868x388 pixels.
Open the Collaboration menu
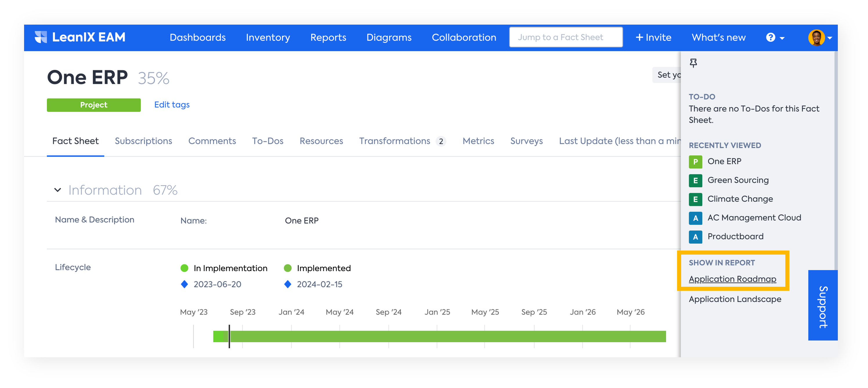(x=464, y=37)
